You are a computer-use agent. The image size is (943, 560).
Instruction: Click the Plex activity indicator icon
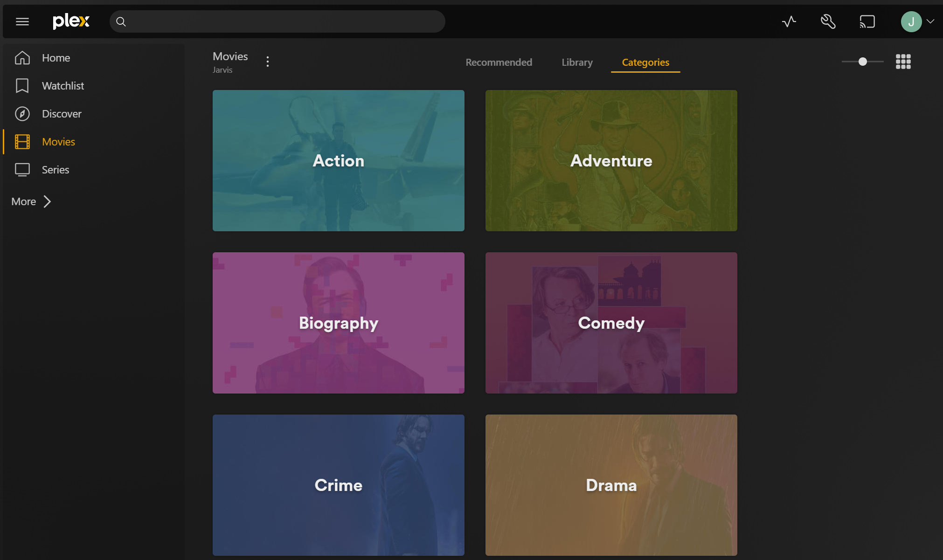tap(789, 21)
